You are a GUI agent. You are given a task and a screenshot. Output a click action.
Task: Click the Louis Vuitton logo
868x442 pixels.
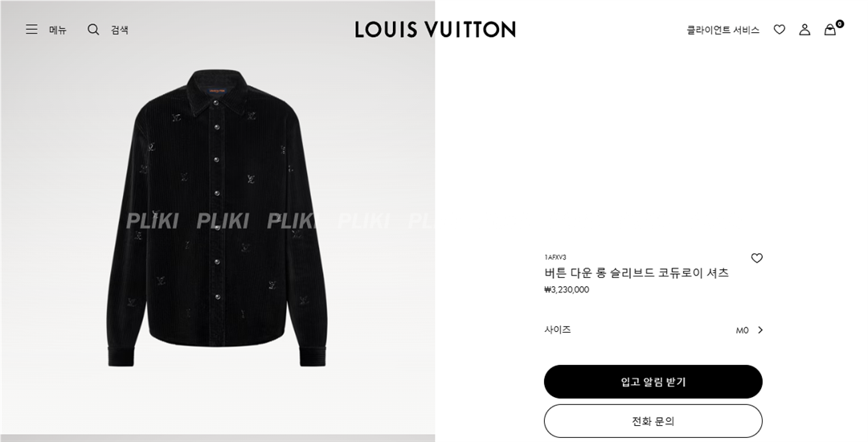pyautogui.click(x=435, y=29)
